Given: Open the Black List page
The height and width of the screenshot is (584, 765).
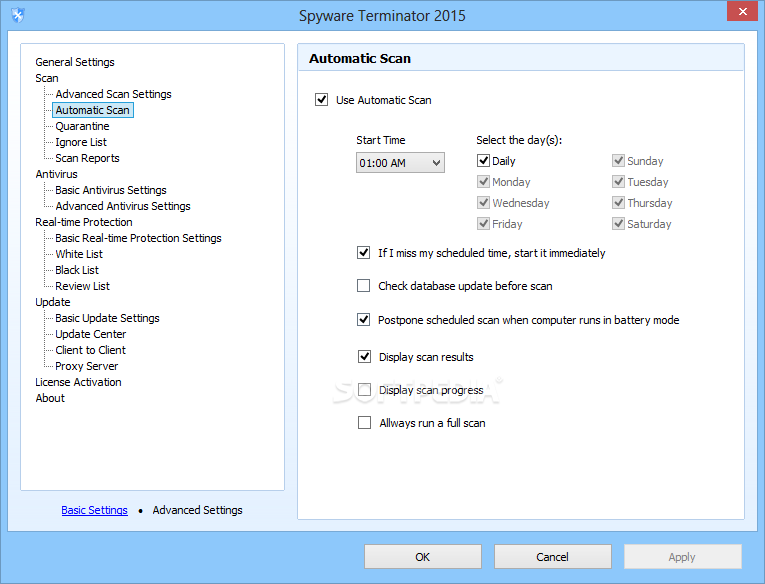Looking at the screenshot, I should pyautogui.click(x=77, y=270).
